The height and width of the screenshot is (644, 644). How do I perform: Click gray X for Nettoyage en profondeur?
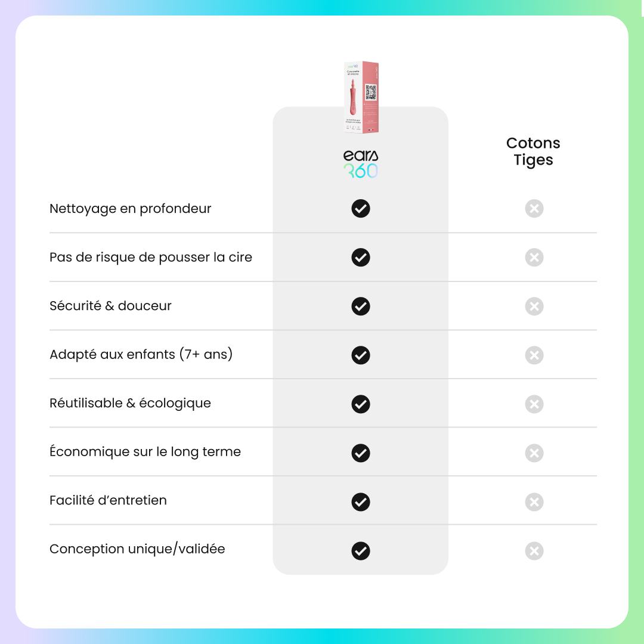click(534, 209)
